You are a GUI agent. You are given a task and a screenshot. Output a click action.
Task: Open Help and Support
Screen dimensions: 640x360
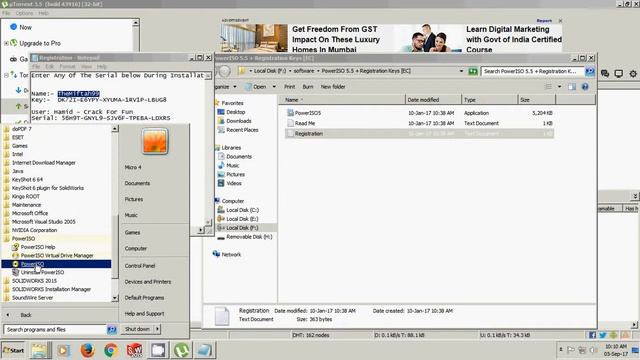[x=144, y=313]
